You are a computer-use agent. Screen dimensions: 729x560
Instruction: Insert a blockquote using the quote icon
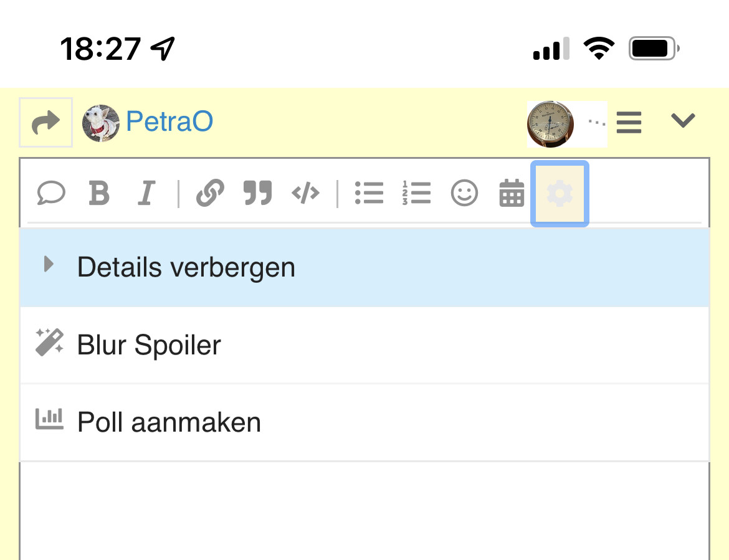click(x=257, y=193)
